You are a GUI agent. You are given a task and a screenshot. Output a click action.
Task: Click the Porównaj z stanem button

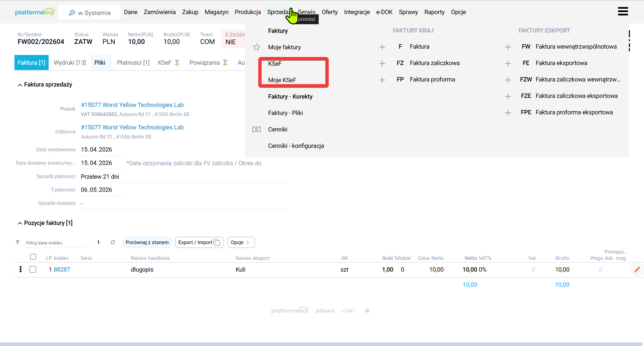[147, 242]
